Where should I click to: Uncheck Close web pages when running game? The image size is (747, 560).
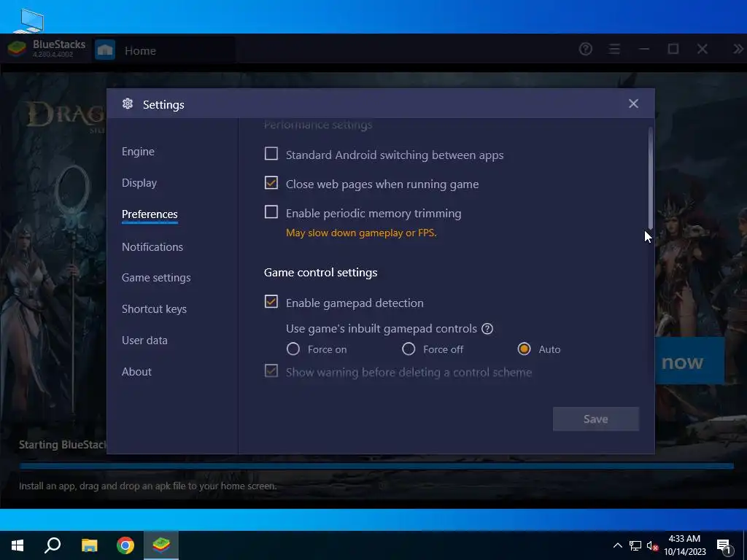point(271,183)
